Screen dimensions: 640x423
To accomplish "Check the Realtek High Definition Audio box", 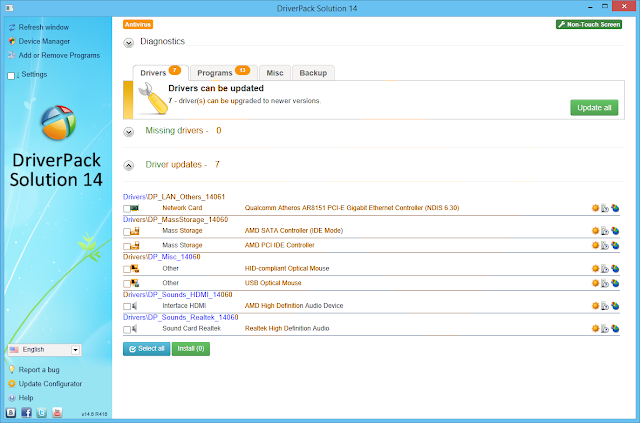I will click(127, 329).
